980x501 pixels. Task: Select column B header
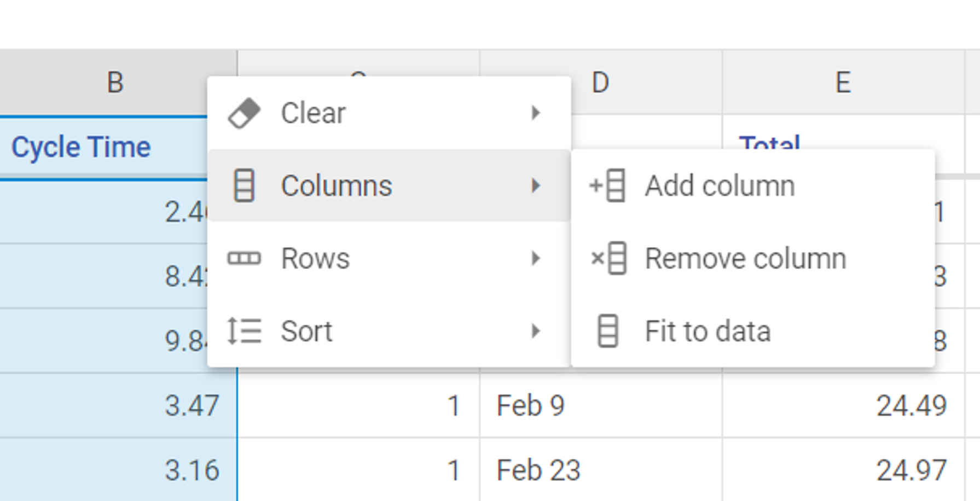115,83
